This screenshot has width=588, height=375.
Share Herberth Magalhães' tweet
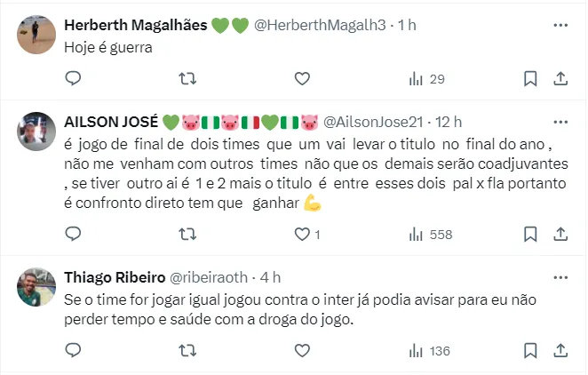560,79
